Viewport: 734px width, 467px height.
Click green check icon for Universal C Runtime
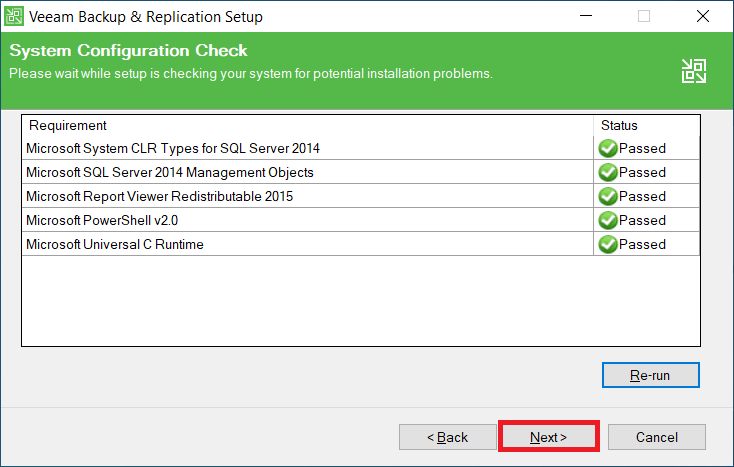coord(607,245)
